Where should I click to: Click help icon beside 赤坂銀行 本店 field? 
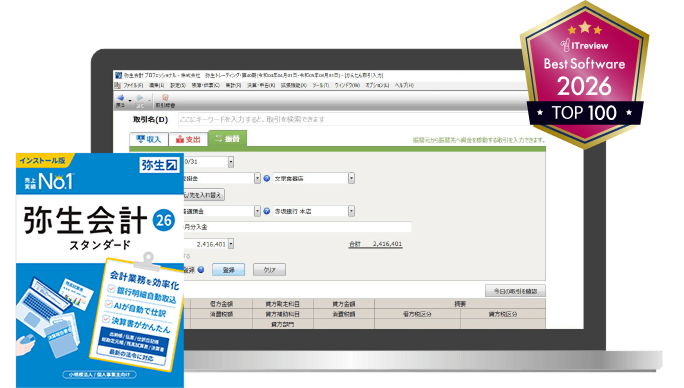coord(267,211)
